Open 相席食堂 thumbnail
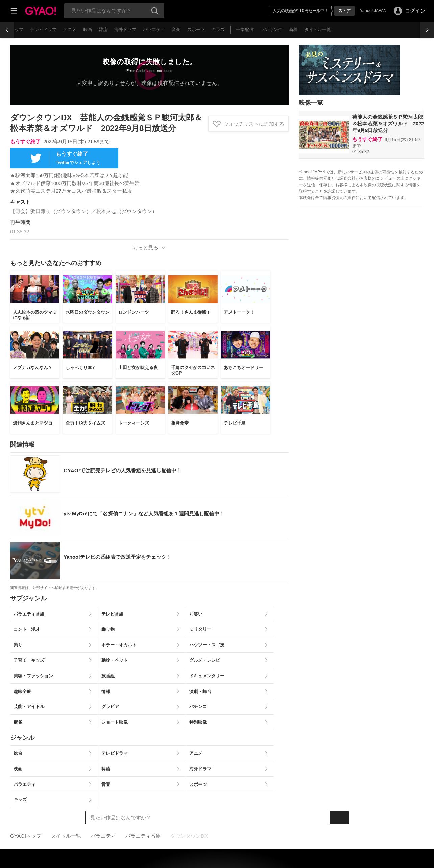Image resolution: width=434 pixels, height=868 pixels. 193,400
